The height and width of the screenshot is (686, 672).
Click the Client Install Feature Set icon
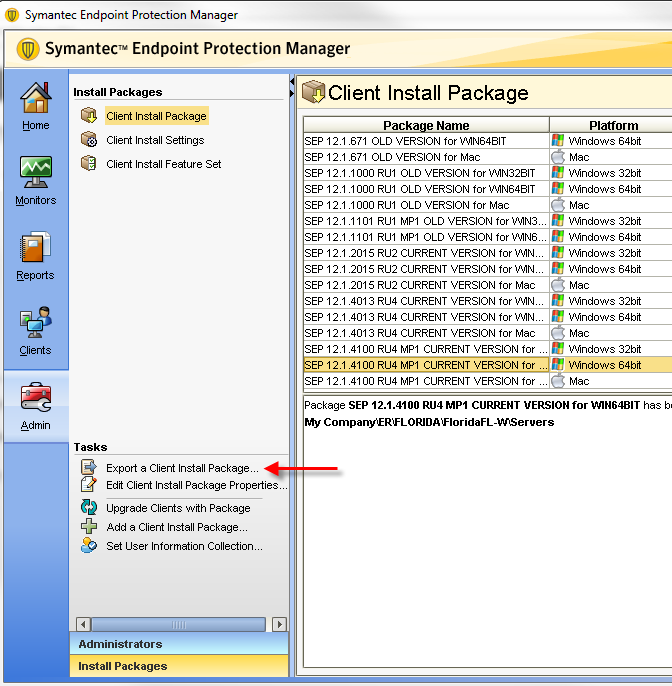pyautogui.click(x=89, y=164)
